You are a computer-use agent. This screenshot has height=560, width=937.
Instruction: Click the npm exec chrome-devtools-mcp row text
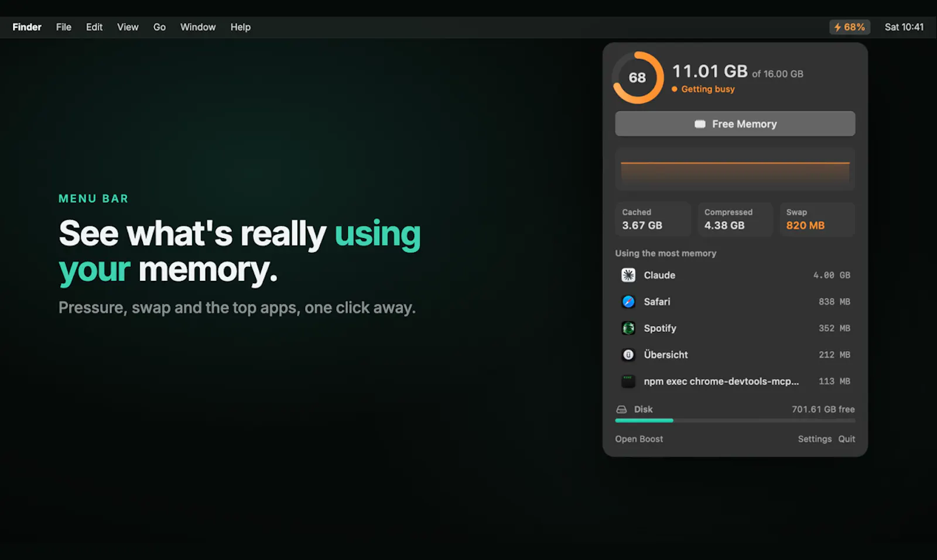point(721,382)
